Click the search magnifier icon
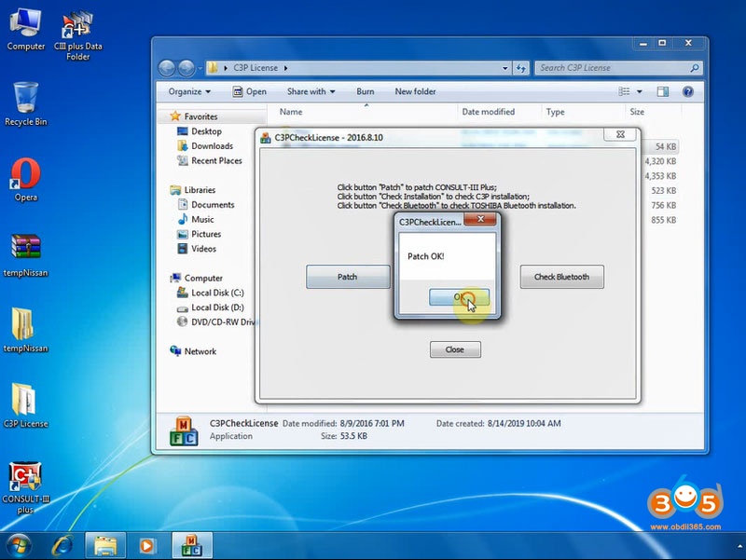 pyautogui.click(x=694, y=68)
